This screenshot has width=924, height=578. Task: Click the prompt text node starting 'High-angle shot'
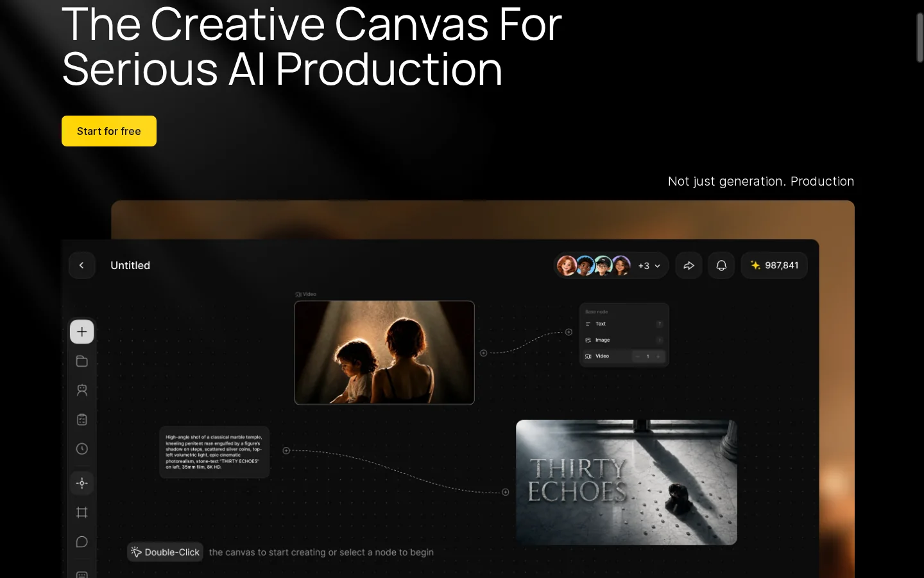tap(214, 452)
